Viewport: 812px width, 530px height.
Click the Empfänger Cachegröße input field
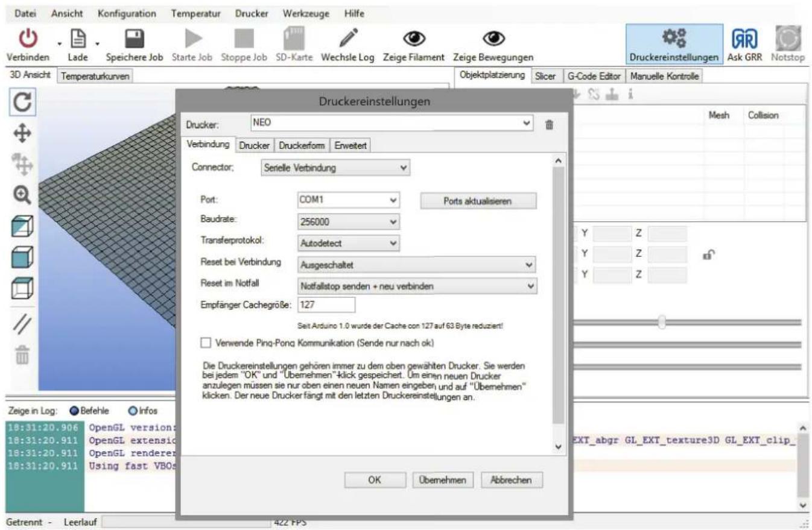326,305
